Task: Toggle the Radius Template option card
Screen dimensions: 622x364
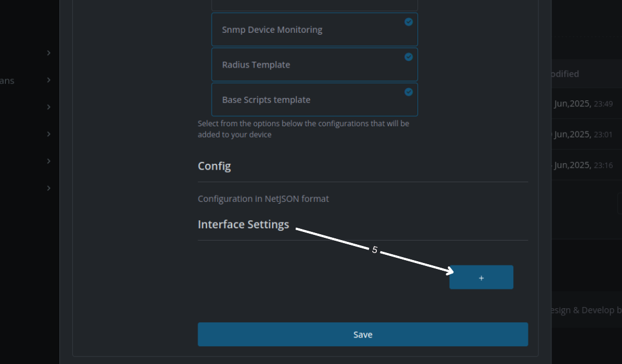Action: pos(315,65)
